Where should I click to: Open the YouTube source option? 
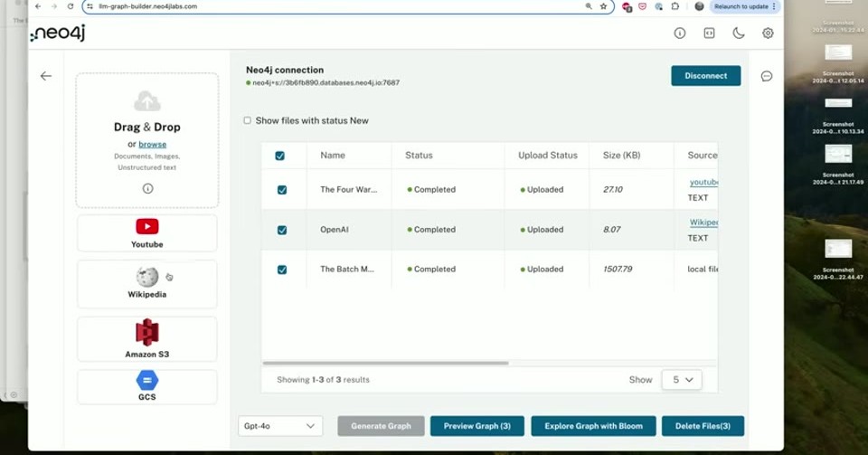pos(146,233)
